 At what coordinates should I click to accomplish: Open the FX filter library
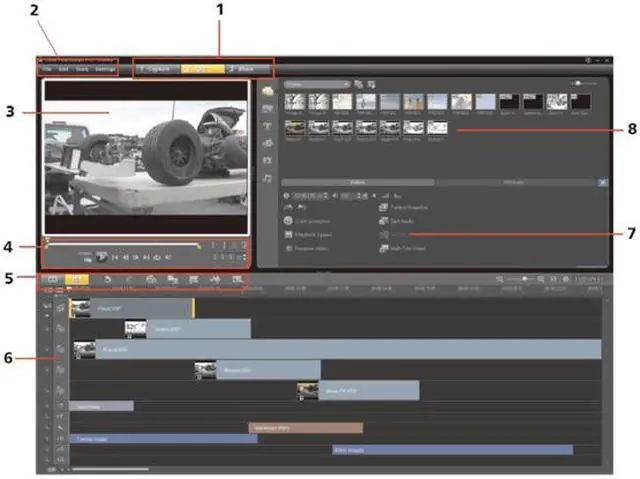tap(267, 161)
